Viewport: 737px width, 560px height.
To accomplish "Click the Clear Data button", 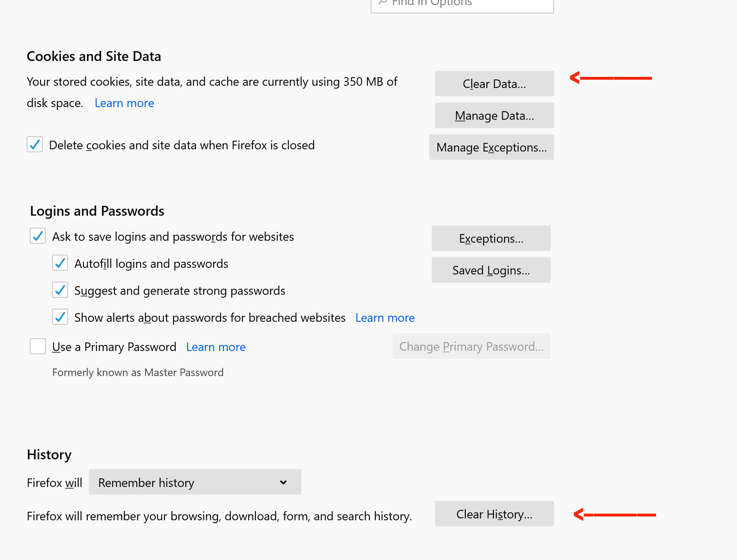I will pos(494,84).
